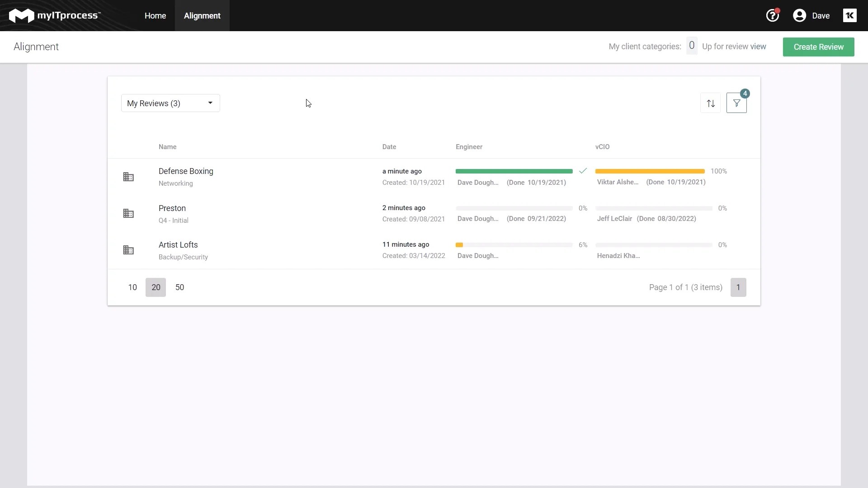This screenshot has height=488, width=868.
Task: Select page size 10
Action: (x=132, y=287)
